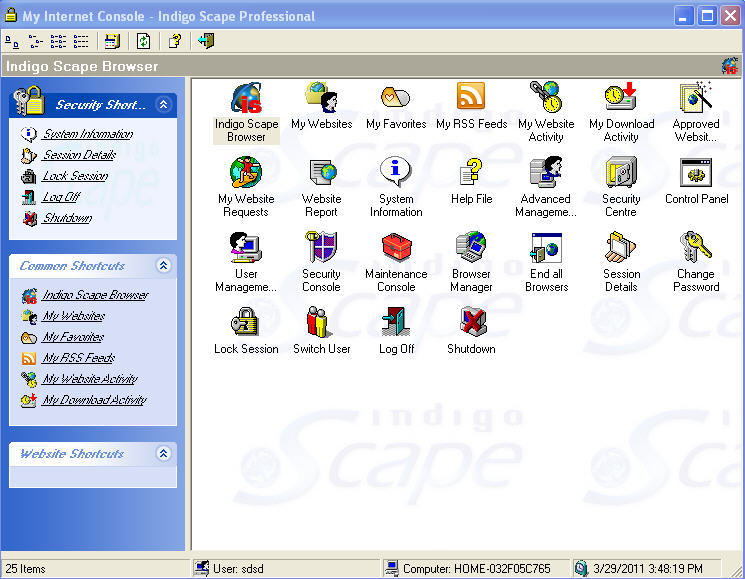Viewport: 745px width, 579px height.
Task: Click System Information link in sidebar
Action: (87, 134)
